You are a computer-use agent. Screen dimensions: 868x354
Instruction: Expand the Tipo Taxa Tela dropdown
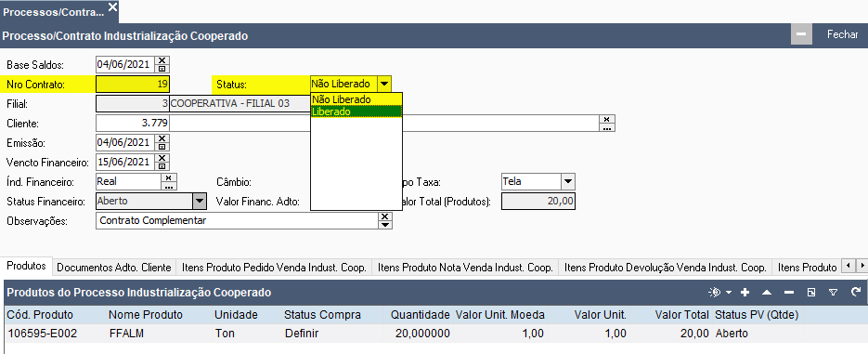click(x=568, y=181)
